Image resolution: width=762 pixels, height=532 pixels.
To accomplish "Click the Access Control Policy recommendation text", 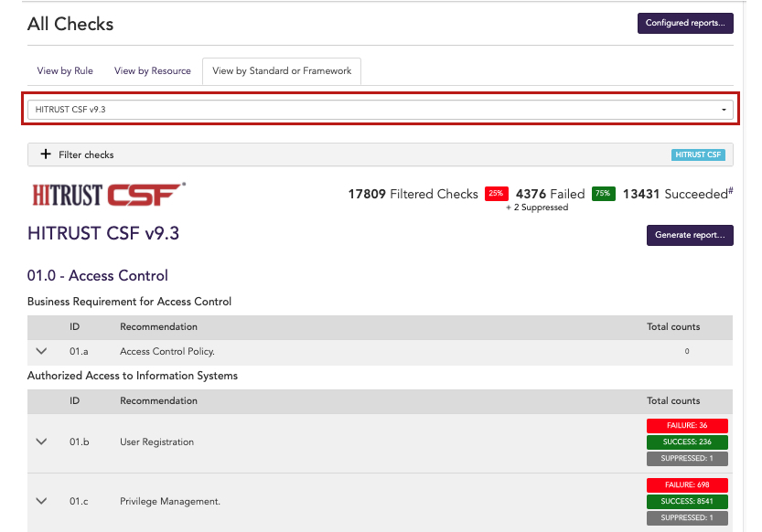I will point(167,351).
